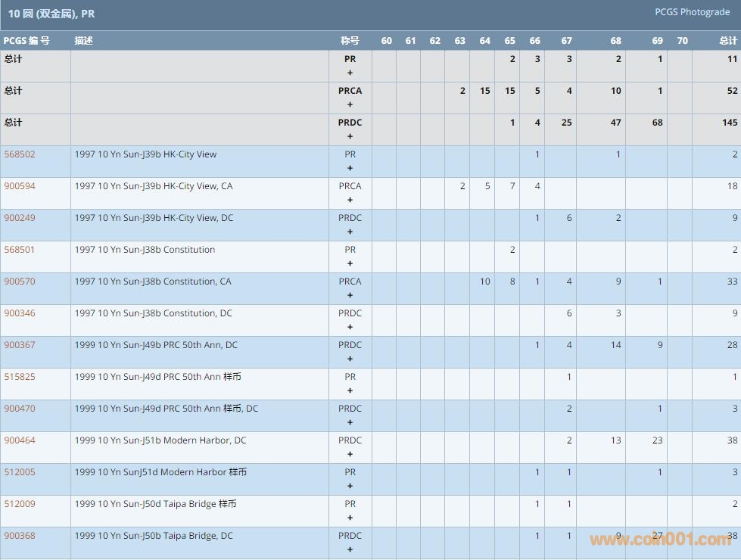Viewport: 741px width, 560px height.
Task: Click coin number 900249 link
Action: [x=20, y=218]
